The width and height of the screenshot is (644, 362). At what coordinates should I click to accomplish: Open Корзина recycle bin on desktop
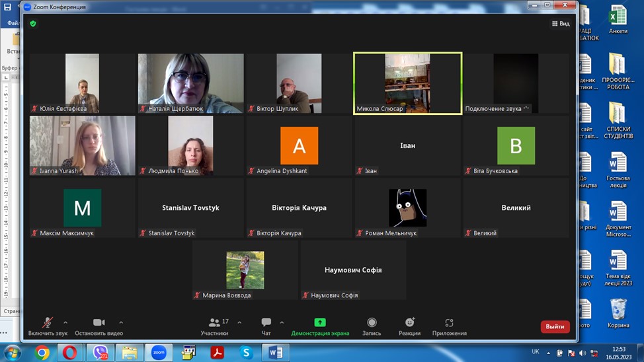point(618,312)
